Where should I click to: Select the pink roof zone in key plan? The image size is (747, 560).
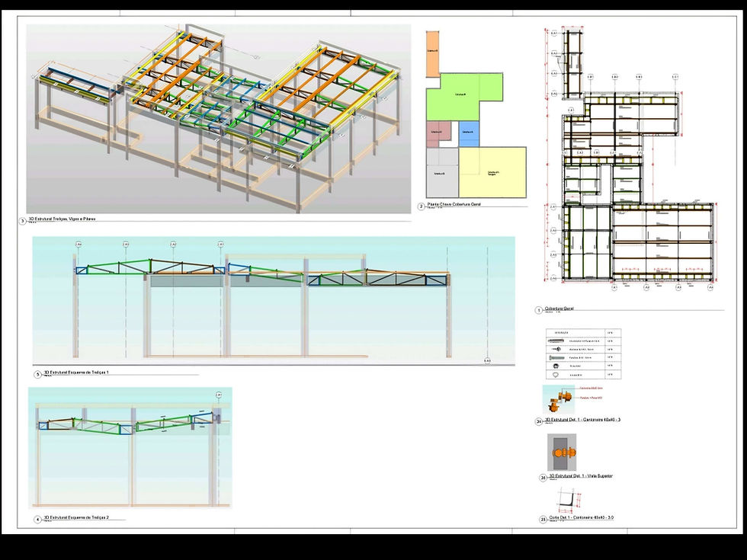tap(438, 134)
